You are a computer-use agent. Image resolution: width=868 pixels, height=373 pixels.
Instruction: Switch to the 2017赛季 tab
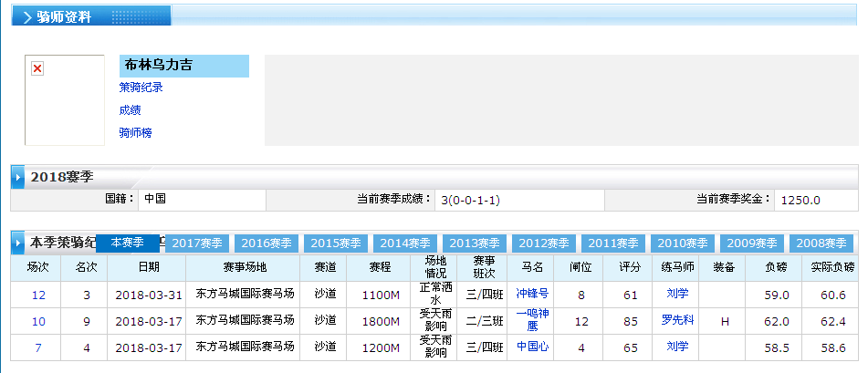tap(197, 243)
